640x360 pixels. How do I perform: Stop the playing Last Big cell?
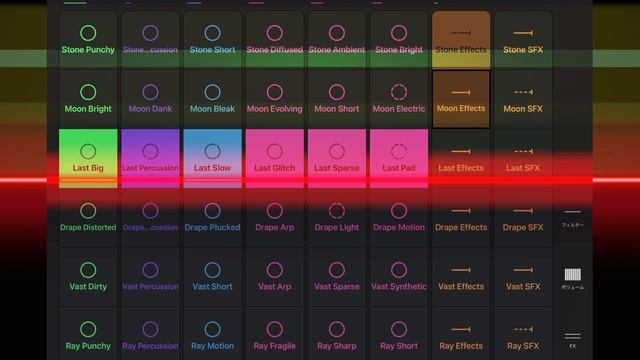88,158
